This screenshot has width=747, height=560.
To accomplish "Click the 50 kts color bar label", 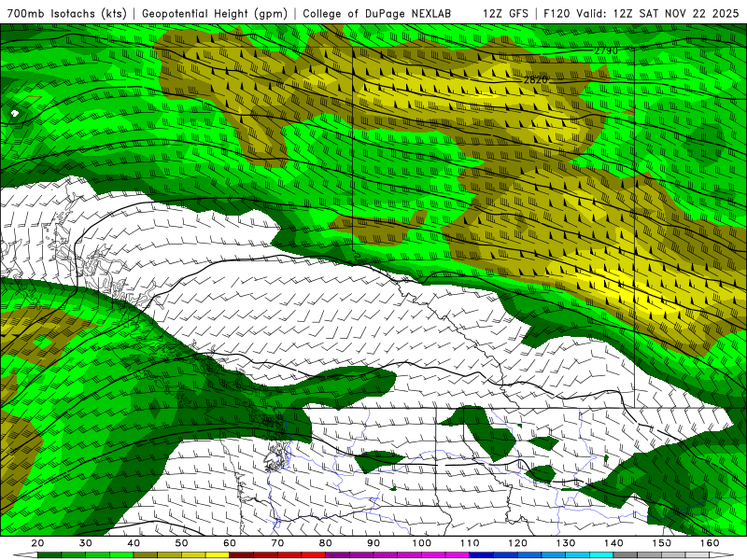I will (x=181, y=543).
